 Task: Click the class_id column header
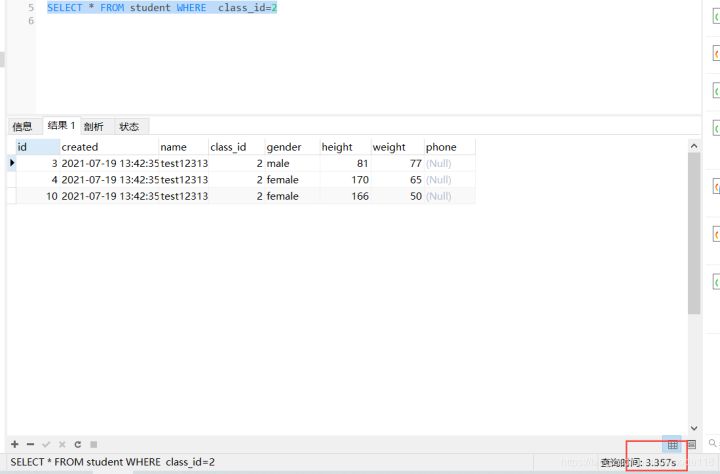click(x=236, y=147)
